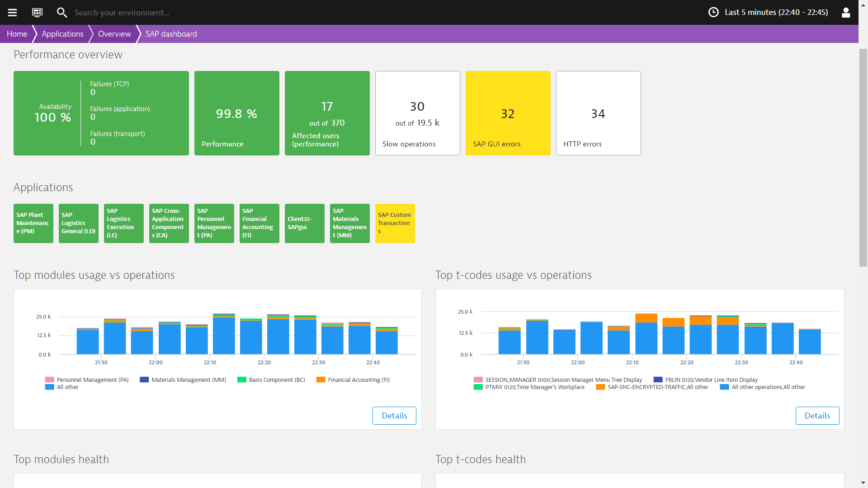This screenshot has width=868, height=488.
Task: Open the Affected users (performance) tile
Action: 327,113
